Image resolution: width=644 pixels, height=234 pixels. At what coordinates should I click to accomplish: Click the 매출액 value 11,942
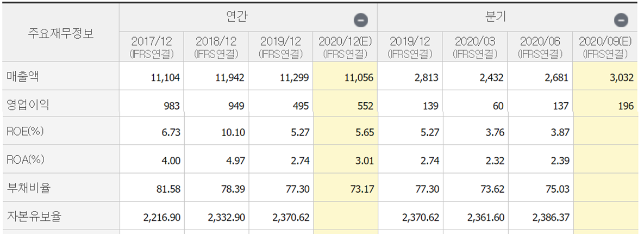click(229, 78)
